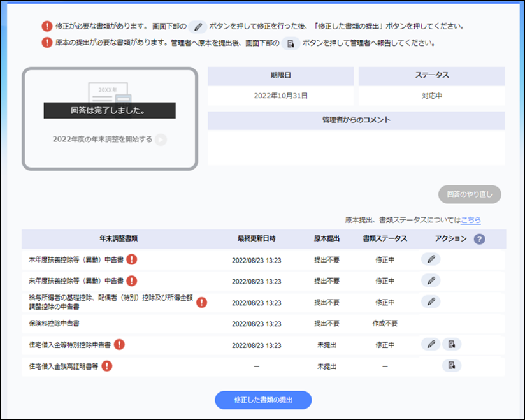Viewport: 525px width, 420px height.
Task: Click the red alert beside 住宅借入金等特別控除申告書
Action: [x=119, y=345]
